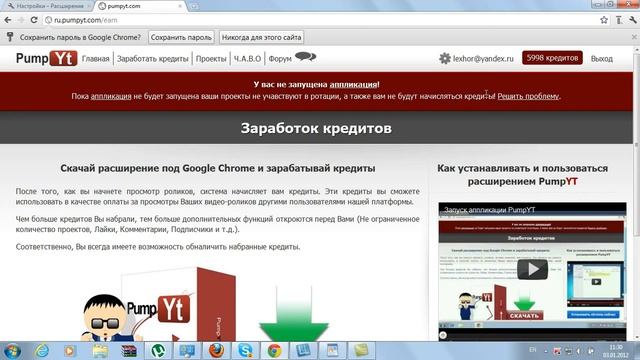Bookmark this page with the star icon
The width and height of the screenshot is (640, 360).
604,20
